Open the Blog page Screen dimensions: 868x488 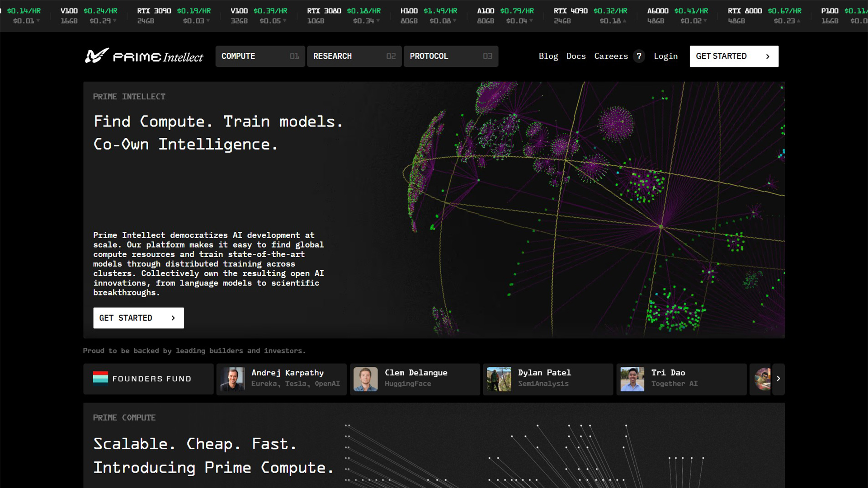(548, 56)
